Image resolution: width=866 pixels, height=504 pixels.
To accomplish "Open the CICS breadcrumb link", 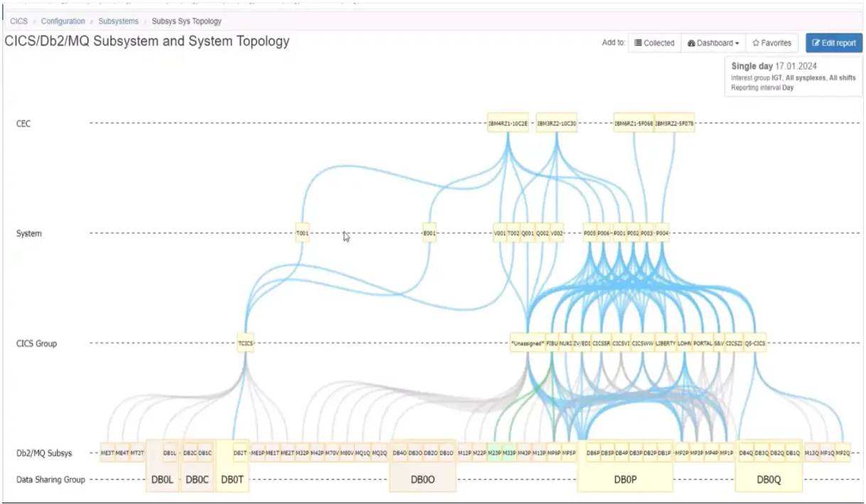I will 18,21.
